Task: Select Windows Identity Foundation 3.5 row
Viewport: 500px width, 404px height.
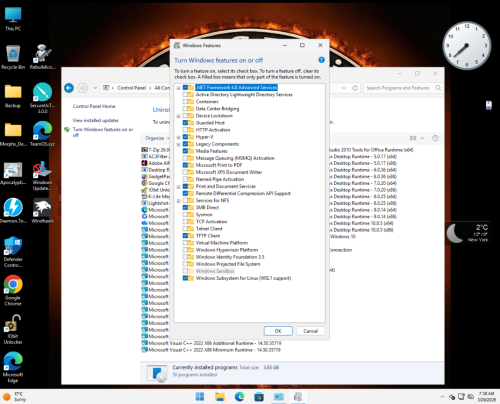Action: [x=230, y=257]
